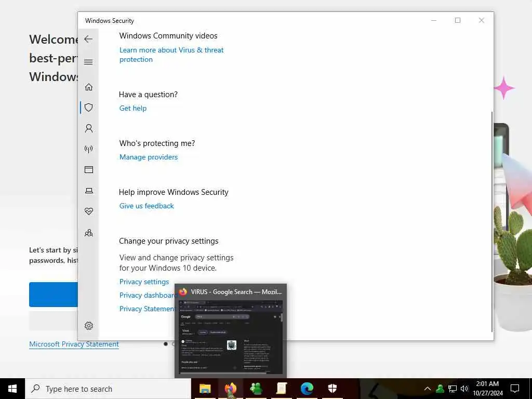Click the Windows Start button
This screenshot has height=399, width=532.
[12, 389]
